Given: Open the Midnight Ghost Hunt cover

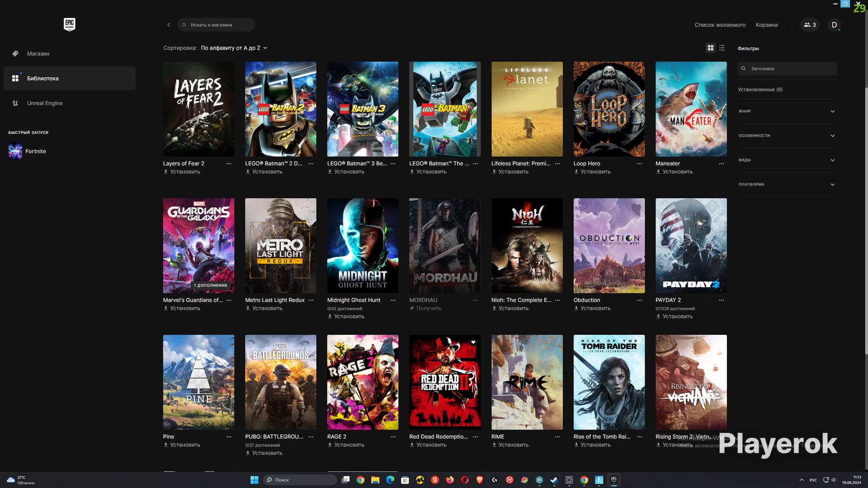Looking at the screenshot, I should [x=363, y=245].
